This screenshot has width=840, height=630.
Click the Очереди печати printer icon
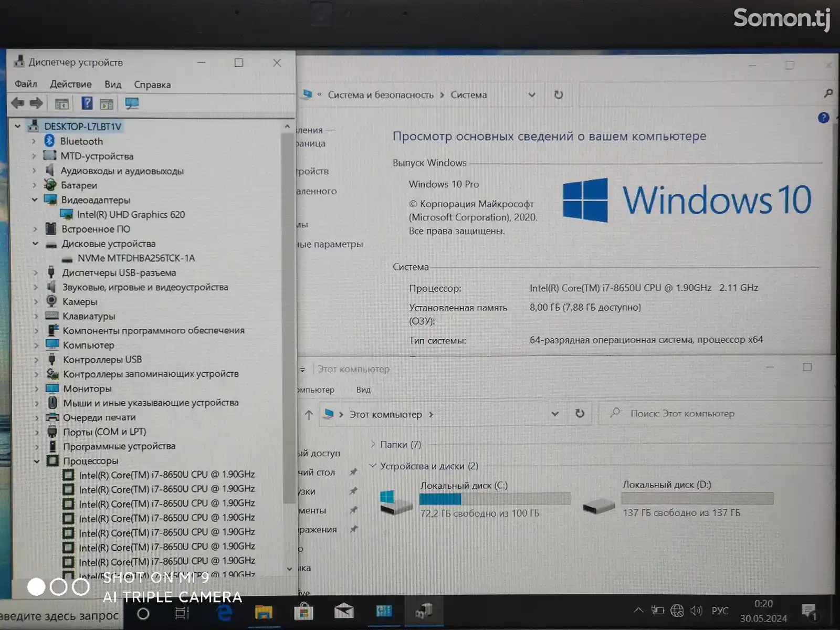coord(52,417)
